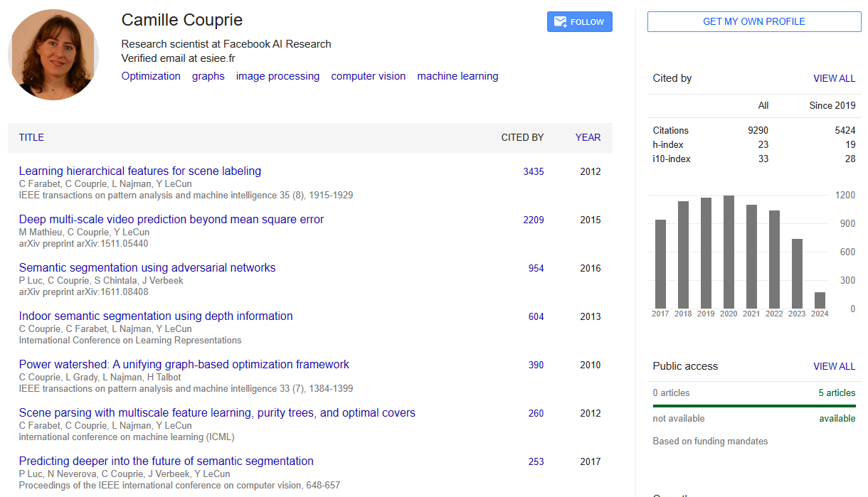Image resolution: width=868 pixels, height=497 pixels.
Task: View all Cited by statistics
Action: [x=834, y=78]
